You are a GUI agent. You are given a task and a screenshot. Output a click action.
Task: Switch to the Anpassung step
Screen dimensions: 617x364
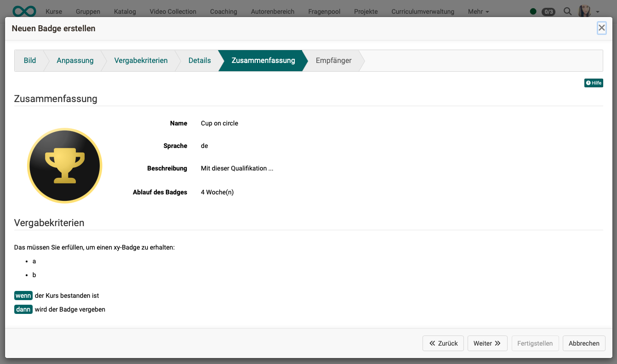pos(75,61)
